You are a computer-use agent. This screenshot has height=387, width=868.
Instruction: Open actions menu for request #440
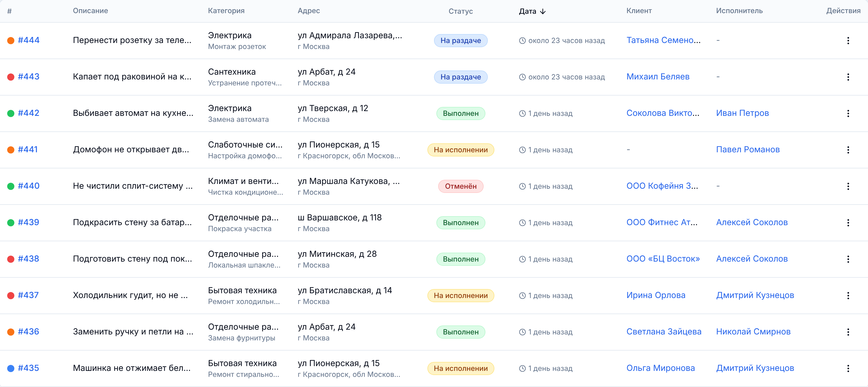[x=848, y=186]
